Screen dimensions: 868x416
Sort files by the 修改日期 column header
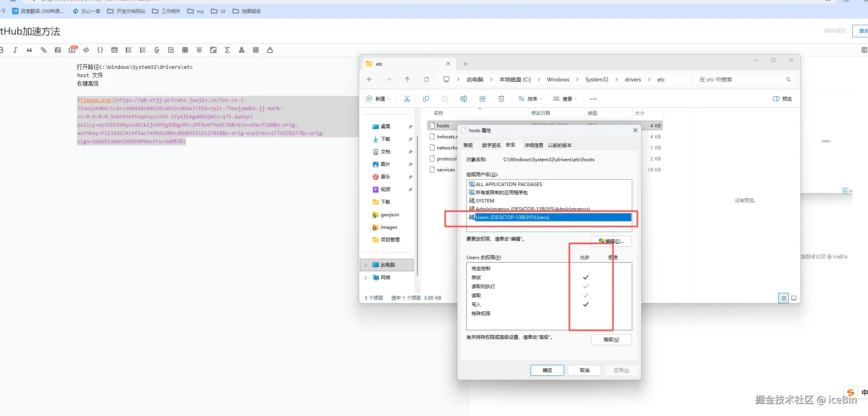557,113
